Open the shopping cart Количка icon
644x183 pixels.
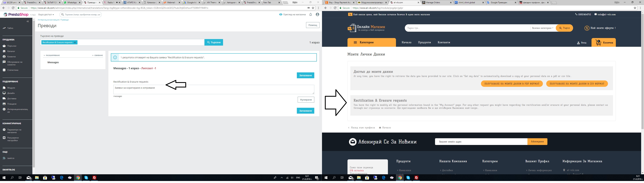click(x=598, y=42)
